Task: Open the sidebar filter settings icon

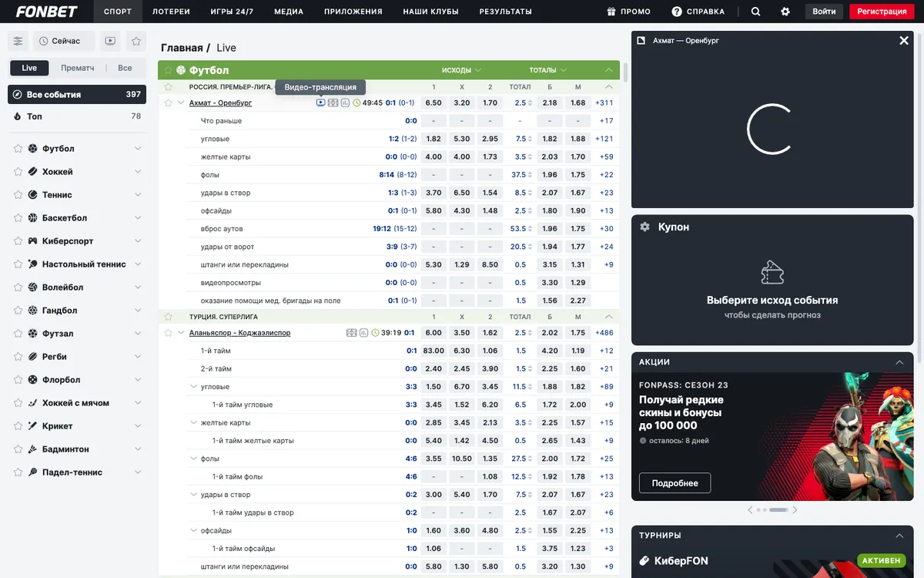Action: [18, 41]
